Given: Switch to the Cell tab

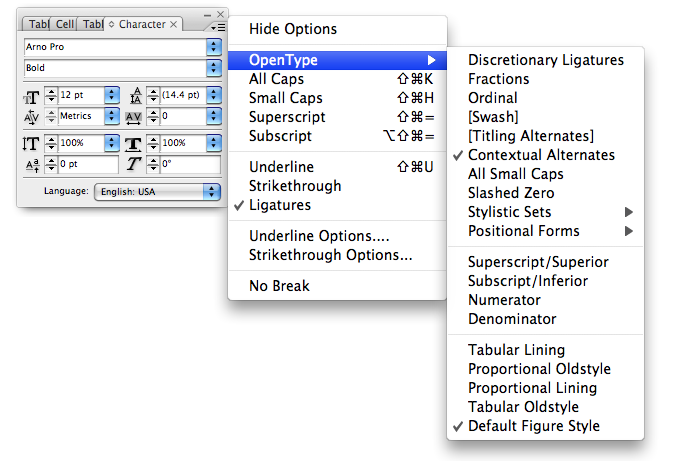Looking at the screenshot, I should pos(64,25).
